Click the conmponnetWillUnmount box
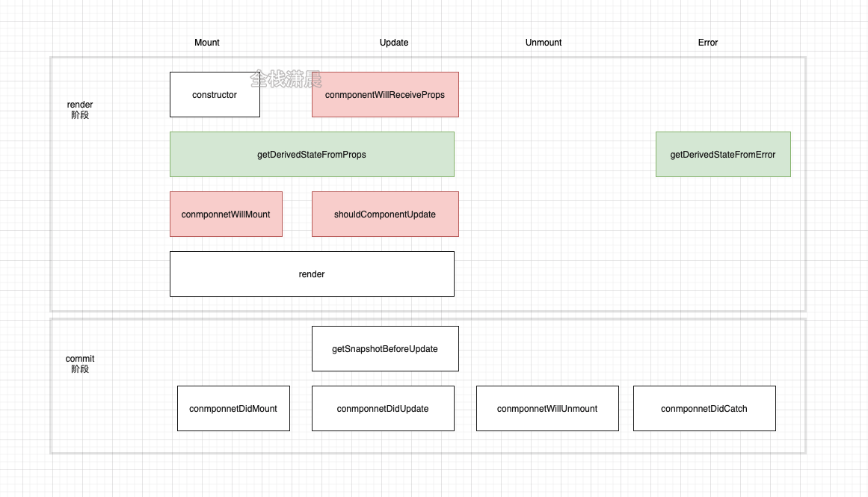 tap(547, 409)
